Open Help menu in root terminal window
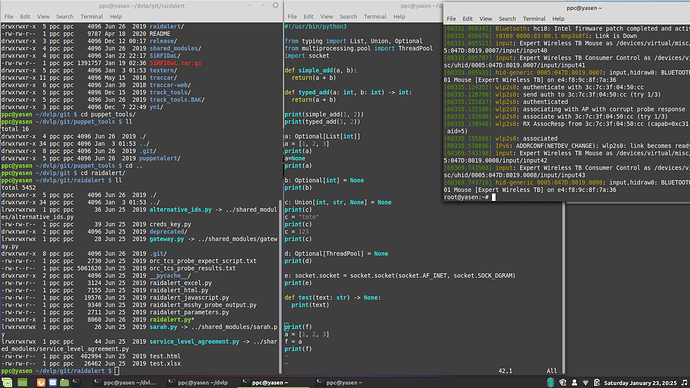Screen dimensions: 690x388 558,19
